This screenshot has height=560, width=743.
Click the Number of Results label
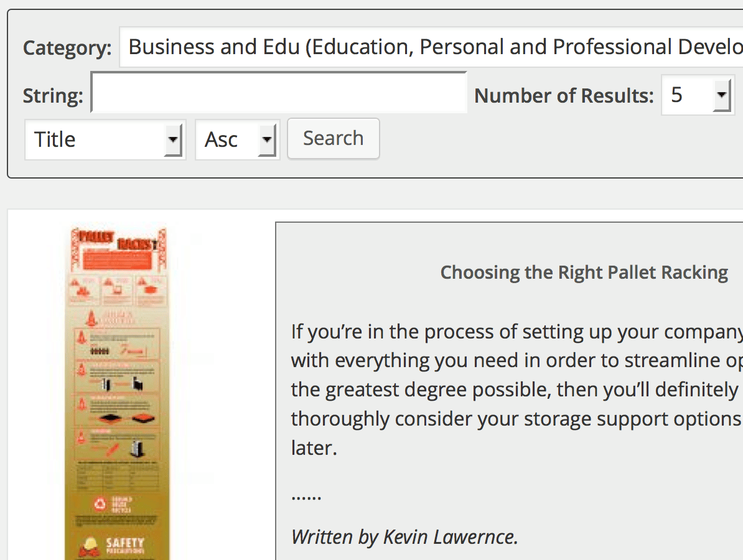564,96
